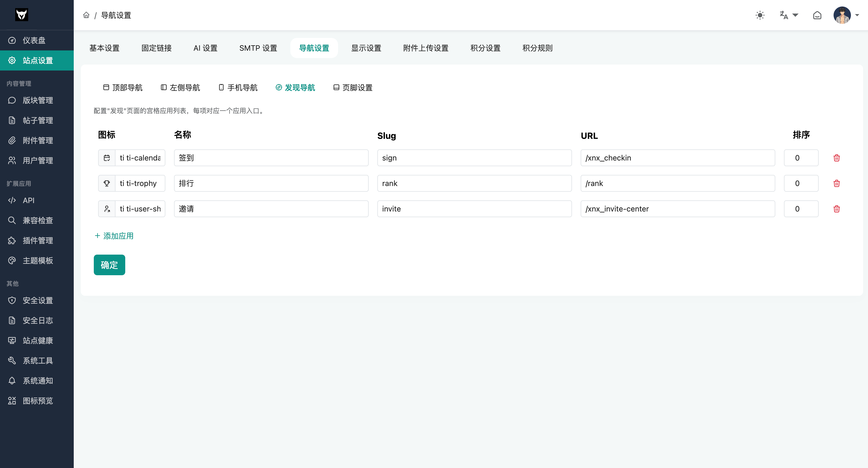Edit sort order for the 签到 row
The width and height of the screenshot is (868, 468).
pyautogui.click(x=801, y=158)
